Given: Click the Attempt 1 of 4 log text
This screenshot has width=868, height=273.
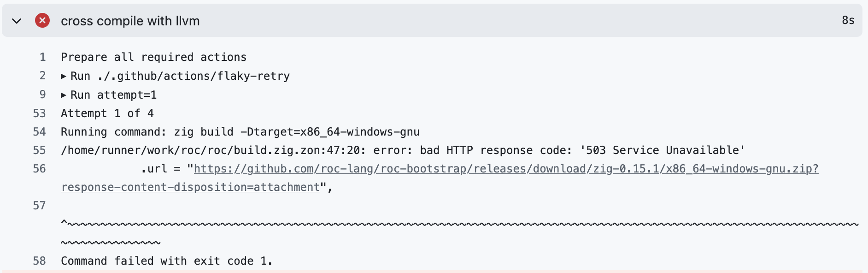Looking at the screenshot, I should 107,113.
